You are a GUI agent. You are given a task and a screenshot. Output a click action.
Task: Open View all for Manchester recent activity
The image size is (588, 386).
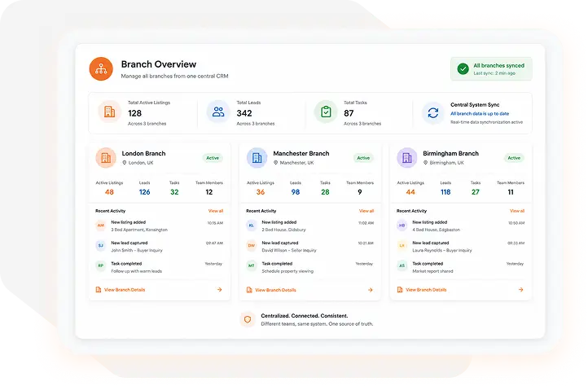coord(366,211)
